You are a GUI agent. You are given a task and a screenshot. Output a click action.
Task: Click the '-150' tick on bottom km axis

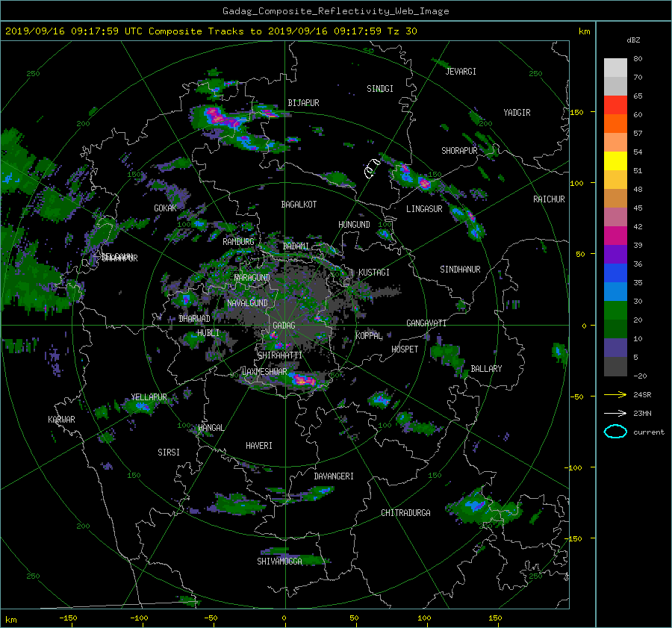point(68,618)
